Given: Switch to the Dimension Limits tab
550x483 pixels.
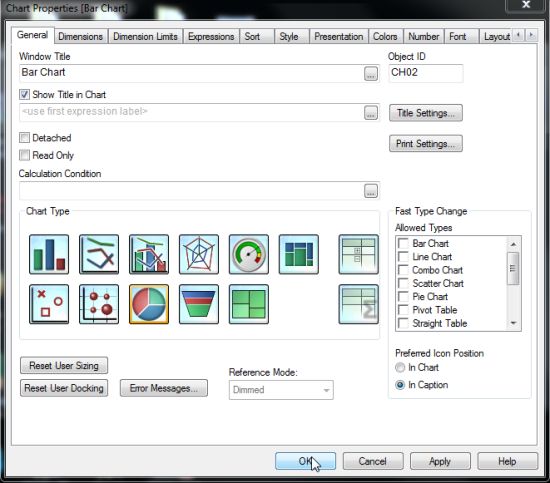Looking at the screenshot, I should point(145,36).
